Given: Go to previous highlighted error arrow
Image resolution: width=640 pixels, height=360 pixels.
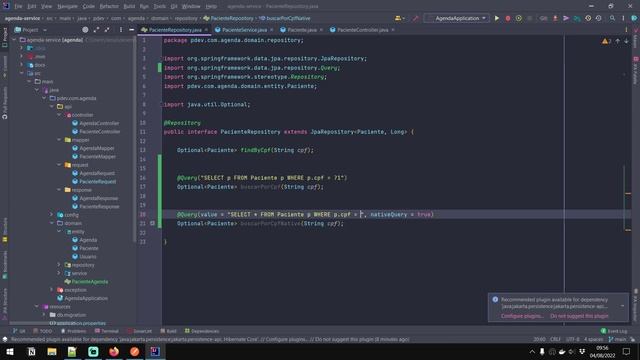Looking at the screenshot, I should click(x=618, y=41).
